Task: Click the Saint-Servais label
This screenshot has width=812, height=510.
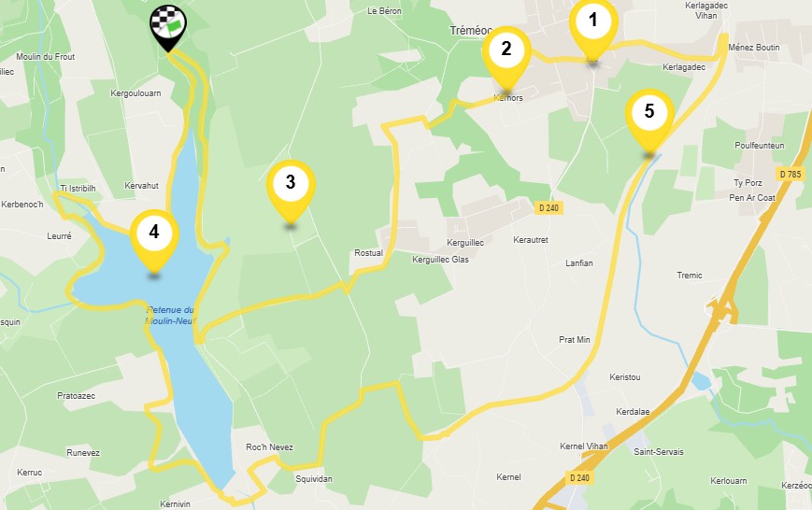Action: coord(659,452)
